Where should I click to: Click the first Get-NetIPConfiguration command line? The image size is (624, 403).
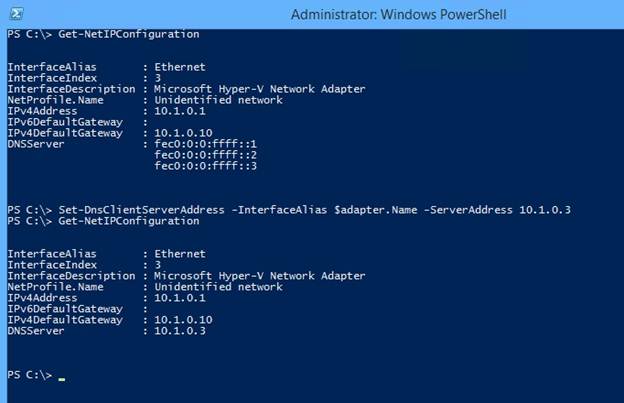point(103,34)
